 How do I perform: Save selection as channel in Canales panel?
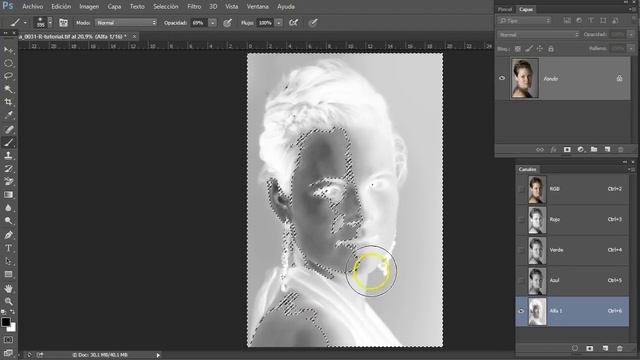(590, 348)
